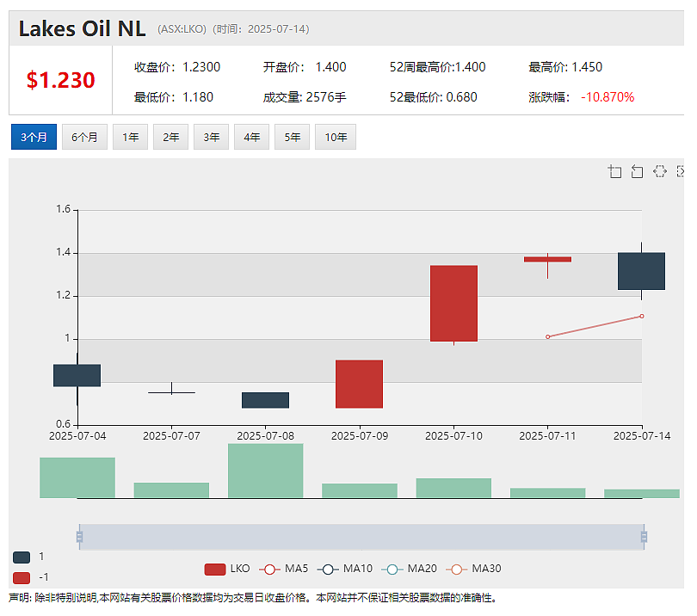This screenshot has height=616, width=697.
Task: Click the MA5 data point at 2025-07-11
Action: click(x=547, y=337)
